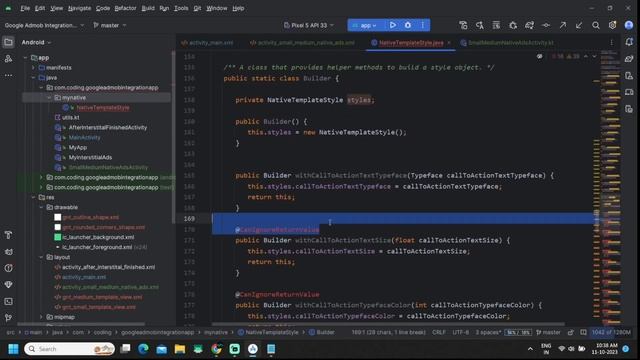Open the app run configuration dropdown
The image size is (640, 360).
click(365, 25)
